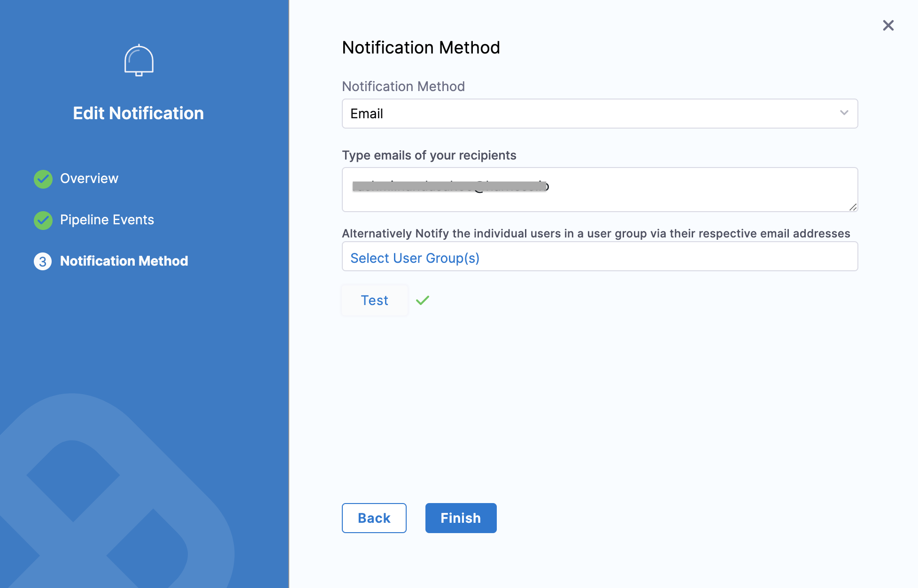Click Finish to save notification
Image resolution: width=918 pixels, height=588 pixels.
[x=461, y=518]
